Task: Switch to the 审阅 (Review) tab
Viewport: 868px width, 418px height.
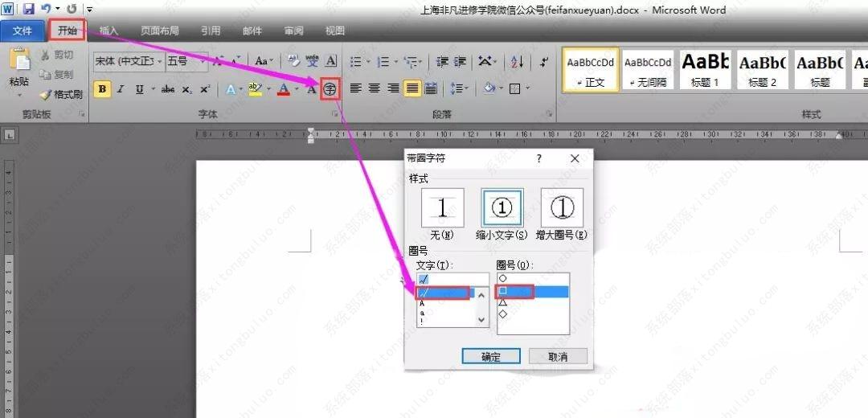Action: [294, 31]
